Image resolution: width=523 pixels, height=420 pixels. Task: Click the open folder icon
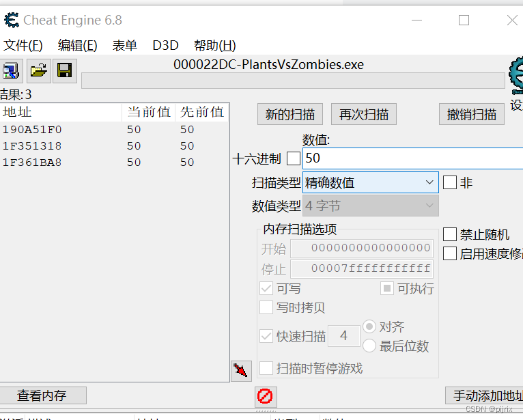pos(39,71)
